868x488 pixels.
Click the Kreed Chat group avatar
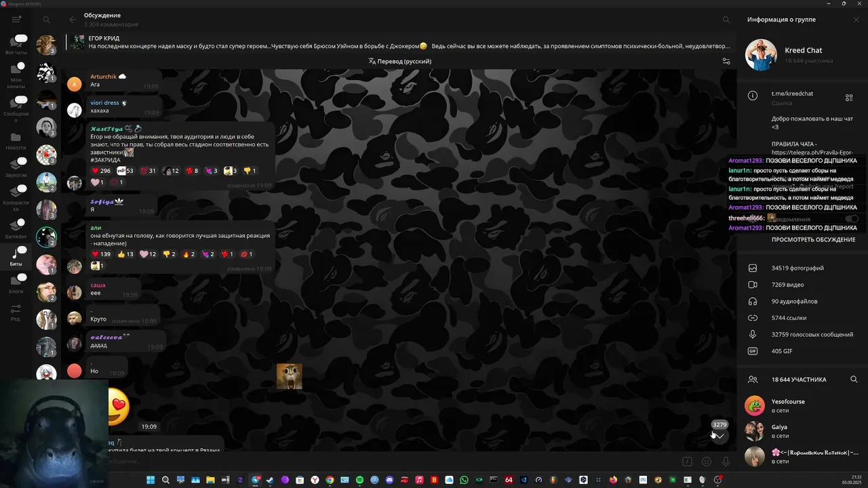tap(761, 55)
